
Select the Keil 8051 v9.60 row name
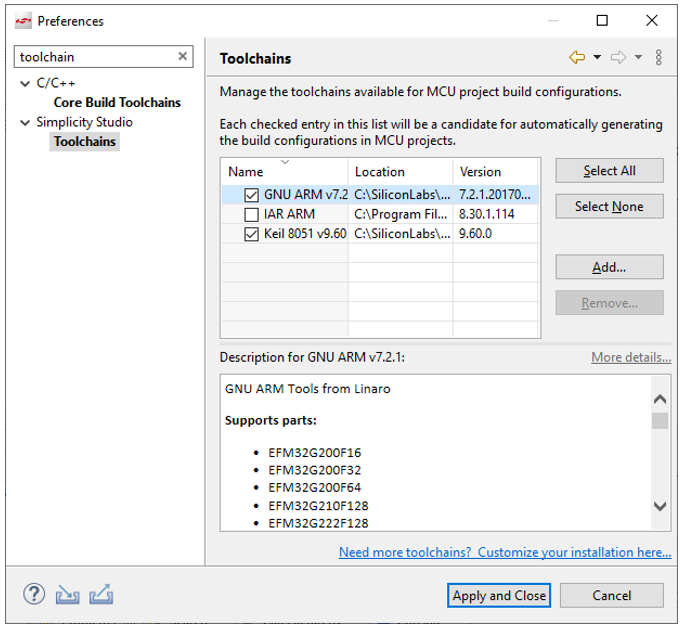pos(305,234)
